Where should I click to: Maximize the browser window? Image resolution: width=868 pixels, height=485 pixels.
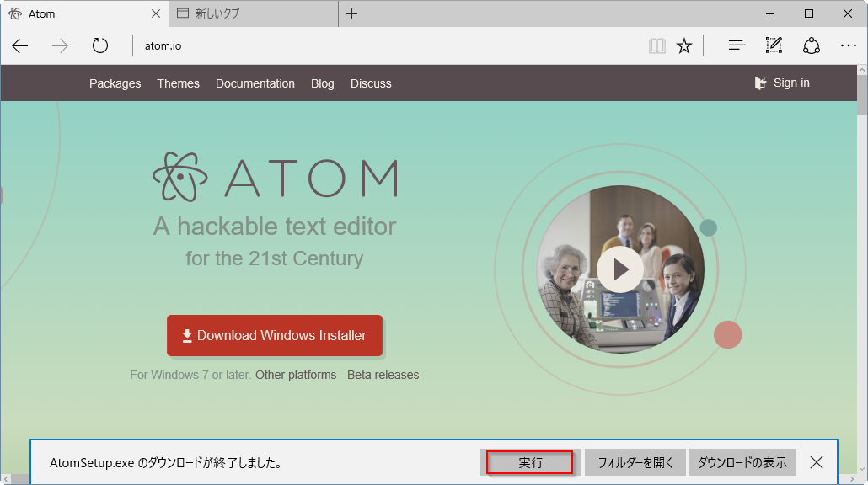tap(809, 13)
